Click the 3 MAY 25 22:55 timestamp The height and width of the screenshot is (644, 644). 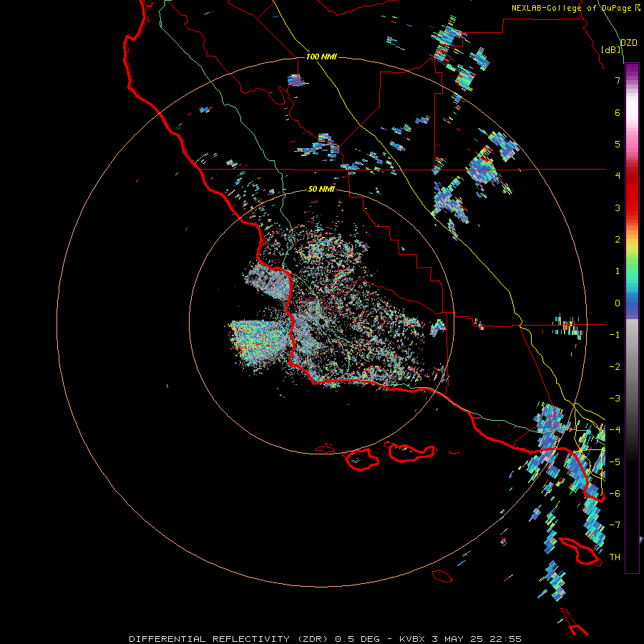point(477,639)
